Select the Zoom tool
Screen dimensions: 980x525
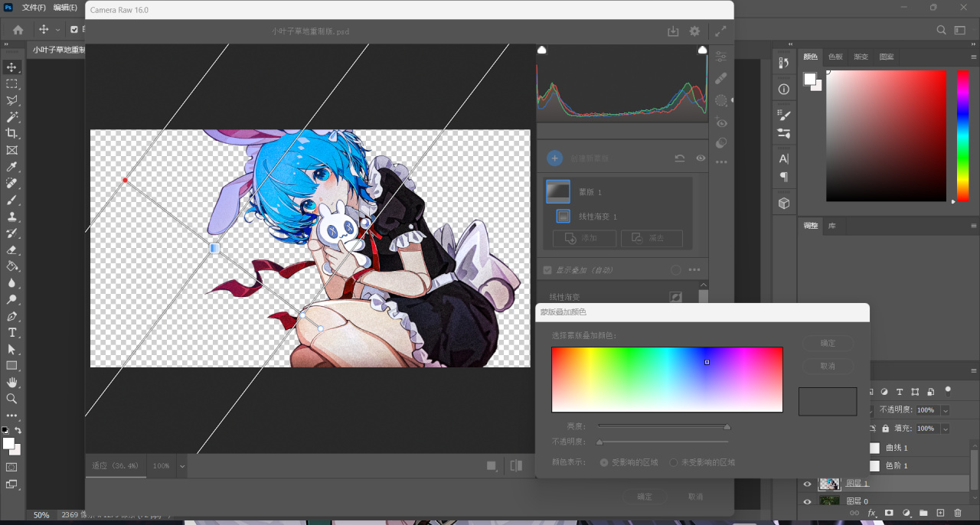click(x=12, y=399)
